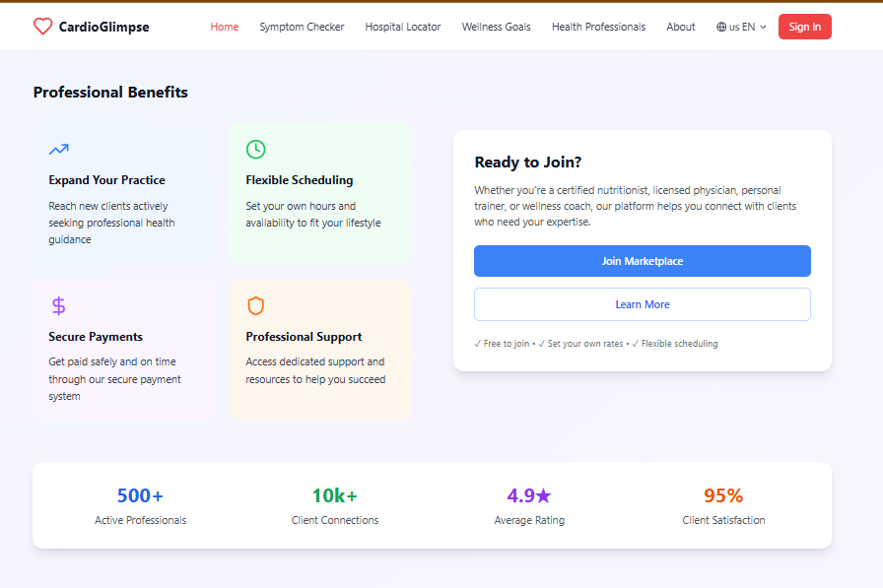Open the Health Professionals menu item
This screenshot has height=588, width=883.
tap(598, 27)
